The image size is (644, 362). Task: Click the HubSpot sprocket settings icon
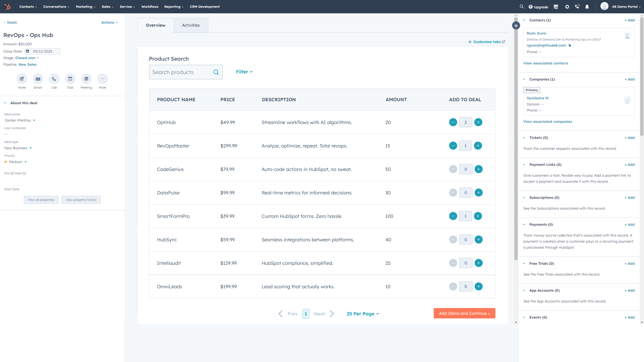click(x=567, y=7)
